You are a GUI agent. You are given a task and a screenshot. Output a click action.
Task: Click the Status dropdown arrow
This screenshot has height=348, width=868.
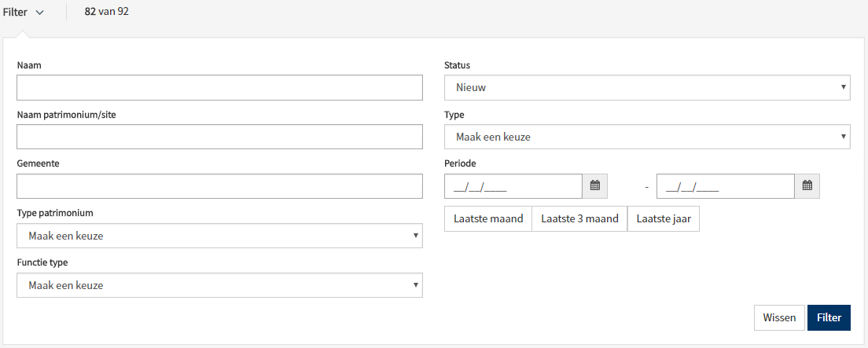843,87
